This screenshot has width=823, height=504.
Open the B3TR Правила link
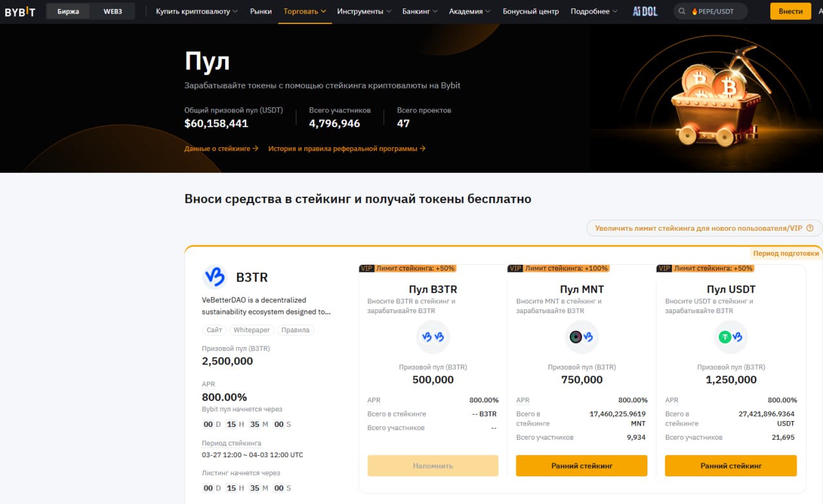(295, 330)
